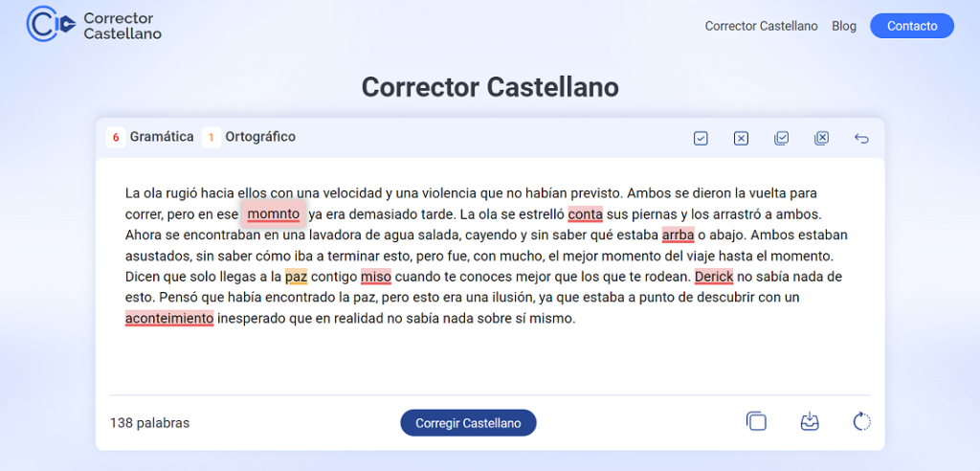980x471 pixels.
Task: Click the Corrector Castellano logo
Action: coord(94,26)
